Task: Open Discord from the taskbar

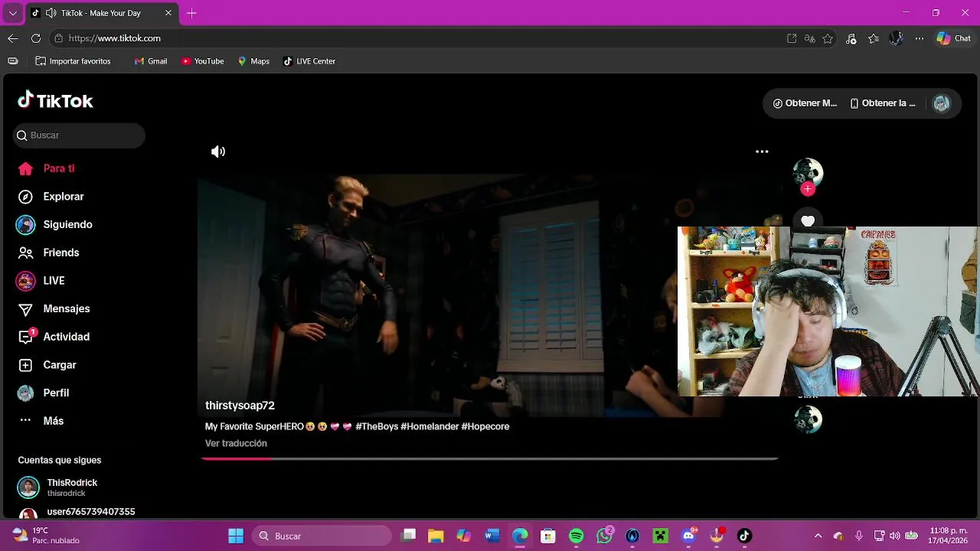Action: (689, 536)
